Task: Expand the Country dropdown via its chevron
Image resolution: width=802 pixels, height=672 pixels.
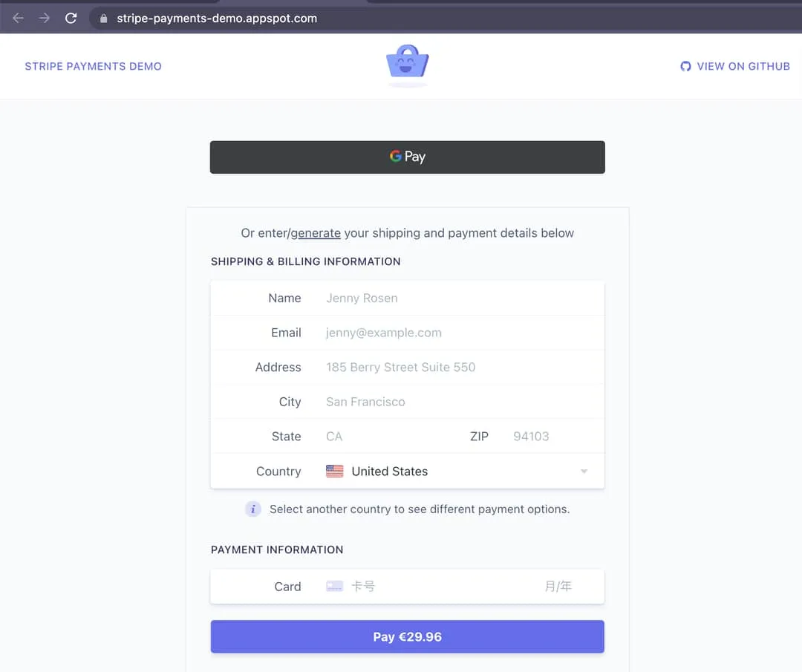Action: 584,471
